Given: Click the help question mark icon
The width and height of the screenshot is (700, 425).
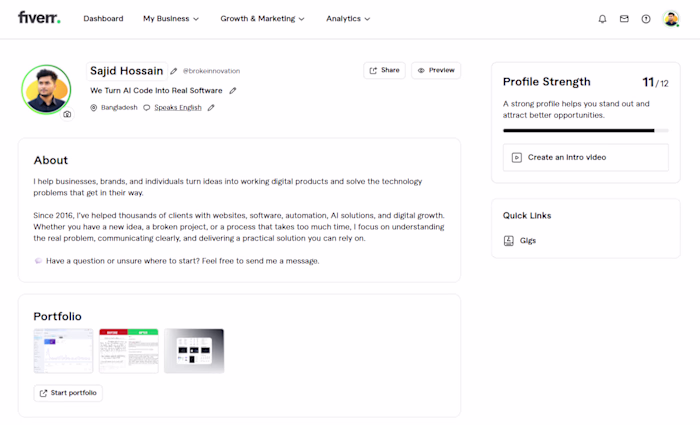Looking at the screenshot, I should 646,19.
